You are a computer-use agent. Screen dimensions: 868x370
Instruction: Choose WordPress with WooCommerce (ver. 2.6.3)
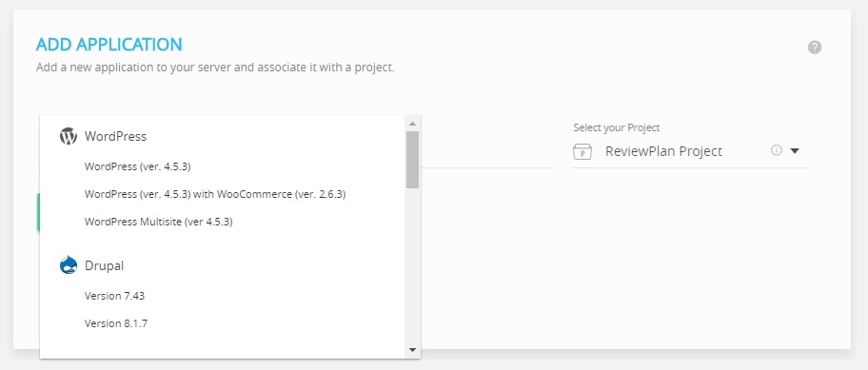click(215, 194)
